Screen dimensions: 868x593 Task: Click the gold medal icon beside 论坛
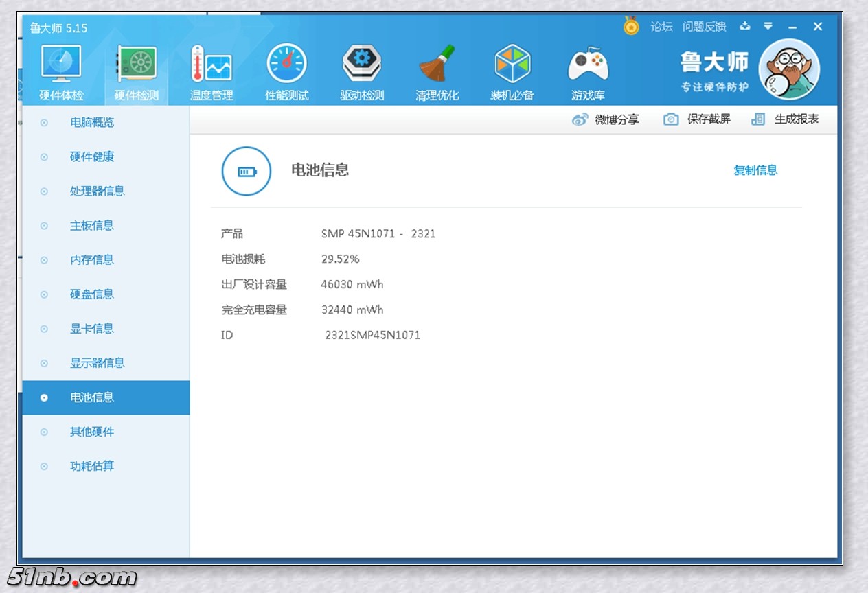point(631,26)
